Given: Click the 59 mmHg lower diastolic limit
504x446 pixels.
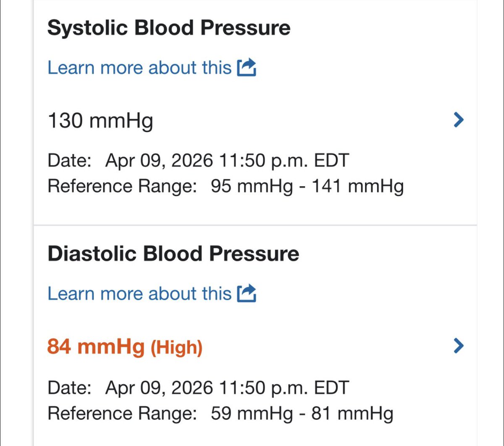Looking at the screenshot, I should coord(252,413).
